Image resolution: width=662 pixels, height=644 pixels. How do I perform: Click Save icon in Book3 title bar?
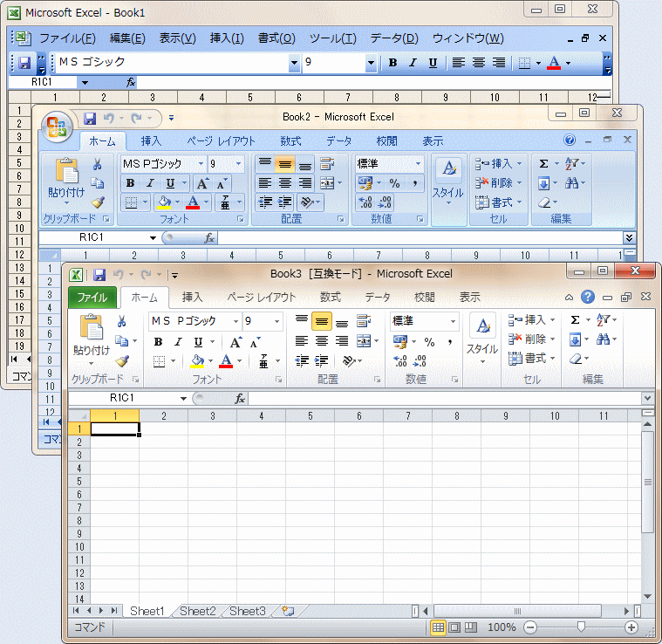point(99,275)
